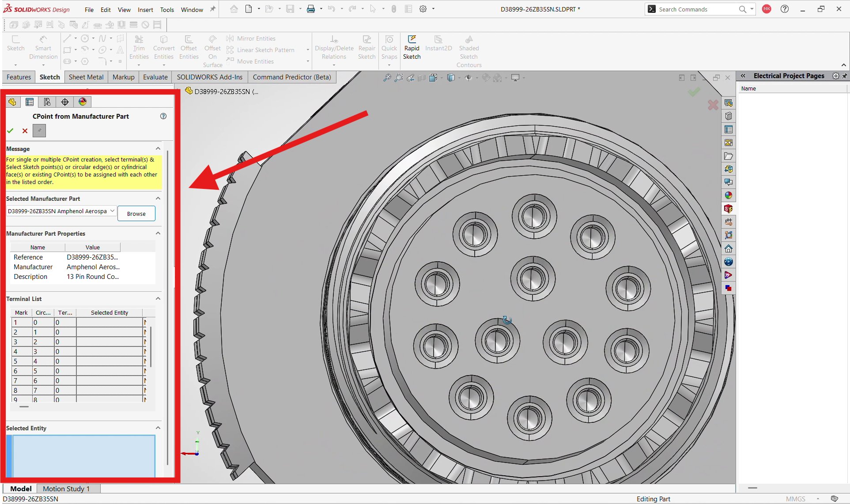Open the Selected Manufacturer Part dropdown

click(61, 211)
